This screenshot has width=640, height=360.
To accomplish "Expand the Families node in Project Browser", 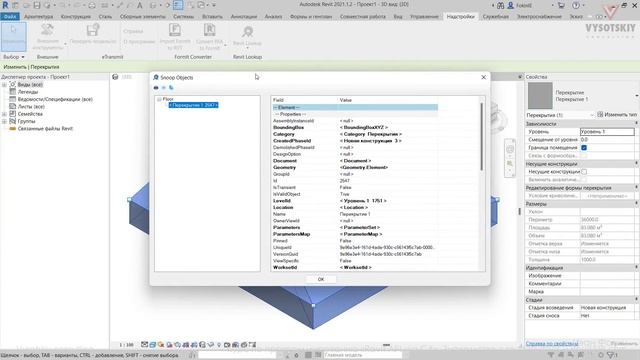I will point(4,114).
